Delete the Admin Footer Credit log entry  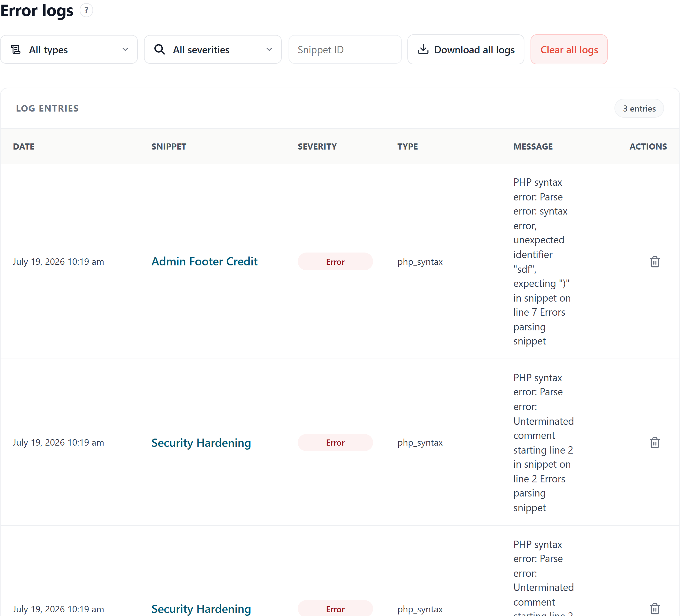[655, 262]
